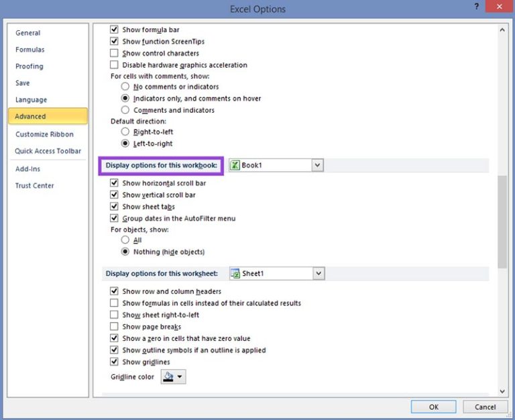
Task: Disable Show sheet tabs option
Action: [x=114, y=207]
